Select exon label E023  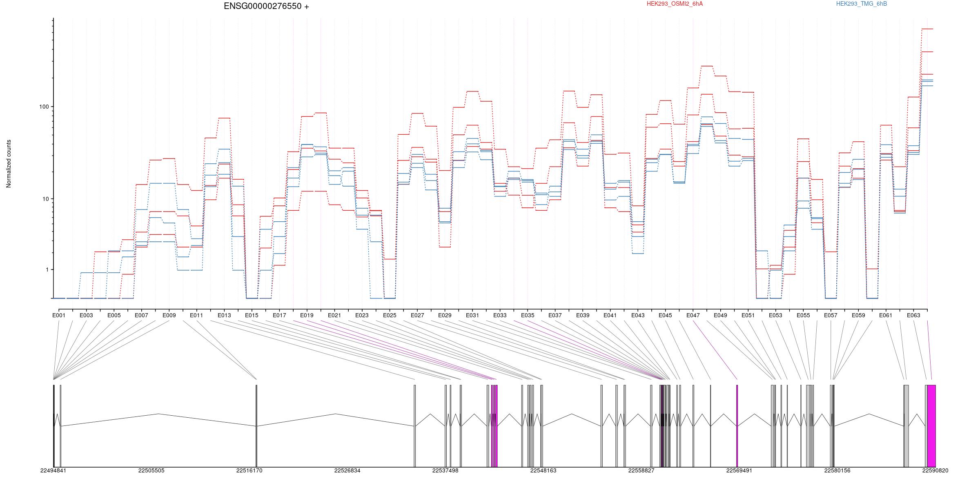tap(362, 315)
